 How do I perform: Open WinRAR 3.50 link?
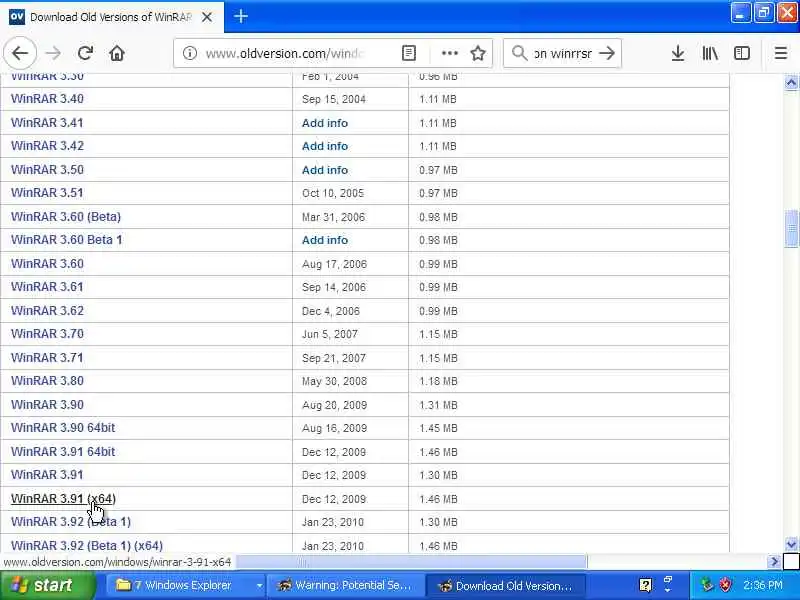[x=47, y=169]
